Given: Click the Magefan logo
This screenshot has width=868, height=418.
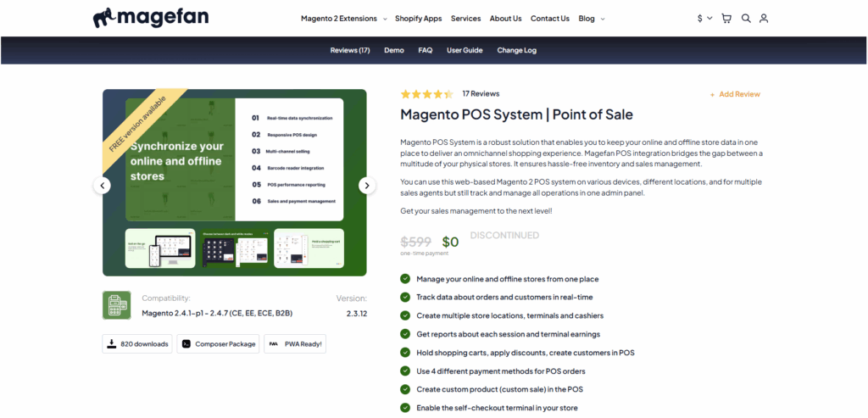Looking at the screenshot, I should pos(151,18).
